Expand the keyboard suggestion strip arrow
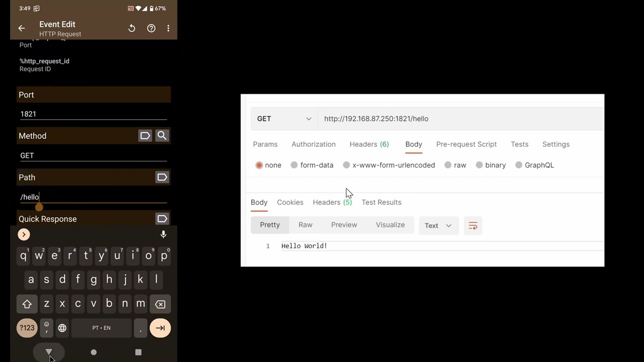 pos(24,234)
